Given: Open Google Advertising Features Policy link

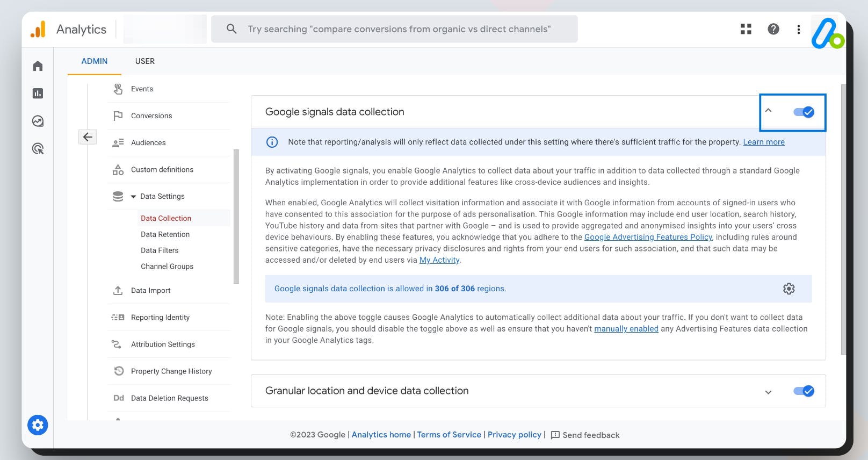Looking at the screenshot, I should click(x=648, y=237).
